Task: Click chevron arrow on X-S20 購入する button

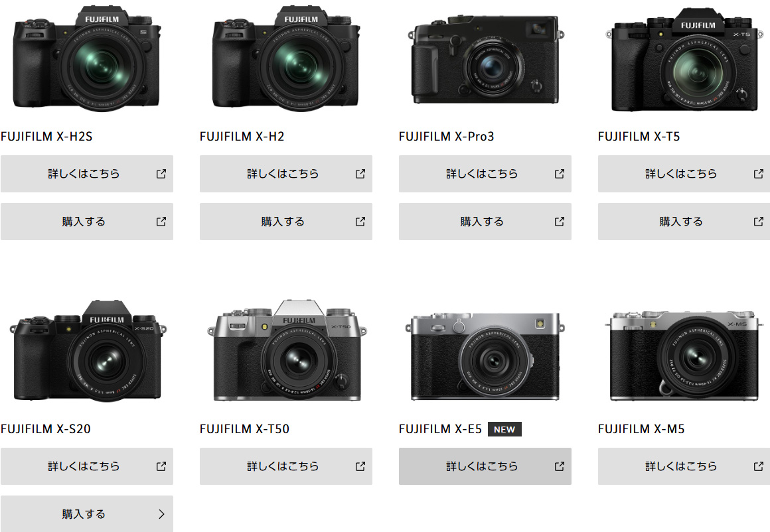Action: pyautogui.click(x=161, y=514)
